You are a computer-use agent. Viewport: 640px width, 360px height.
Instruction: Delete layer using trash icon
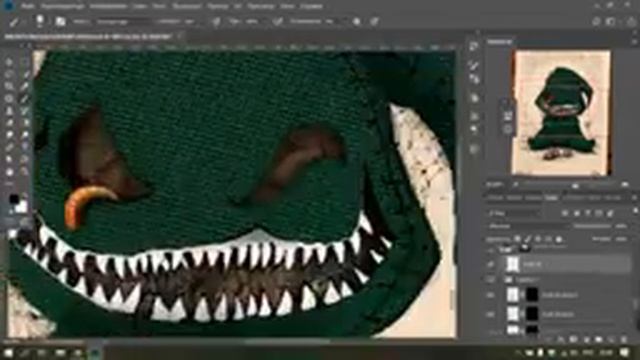coord(624,340)
